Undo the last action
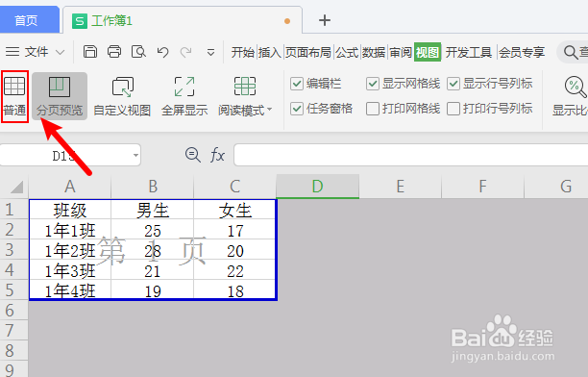Viewport: 588px width, 377px height. pyautogui.click(x=162, y=52)
